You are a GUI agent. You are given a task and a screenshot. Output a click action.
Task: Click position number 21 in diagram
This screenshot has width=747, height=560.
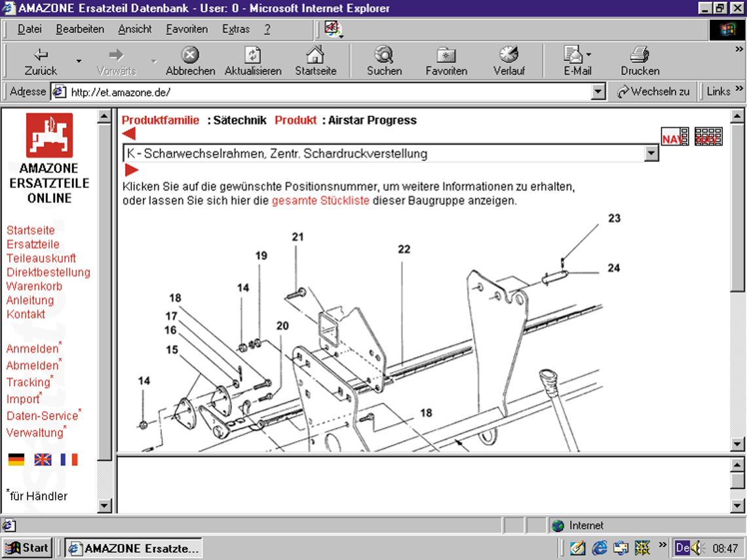coord(297,236)
